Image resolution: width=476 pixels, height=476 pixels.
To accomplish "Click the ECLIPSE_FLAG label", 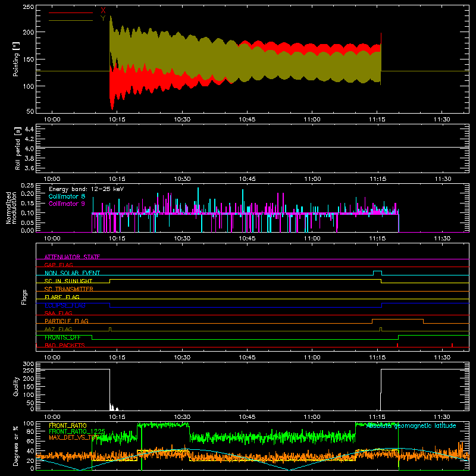I will (x=65, y=305).
